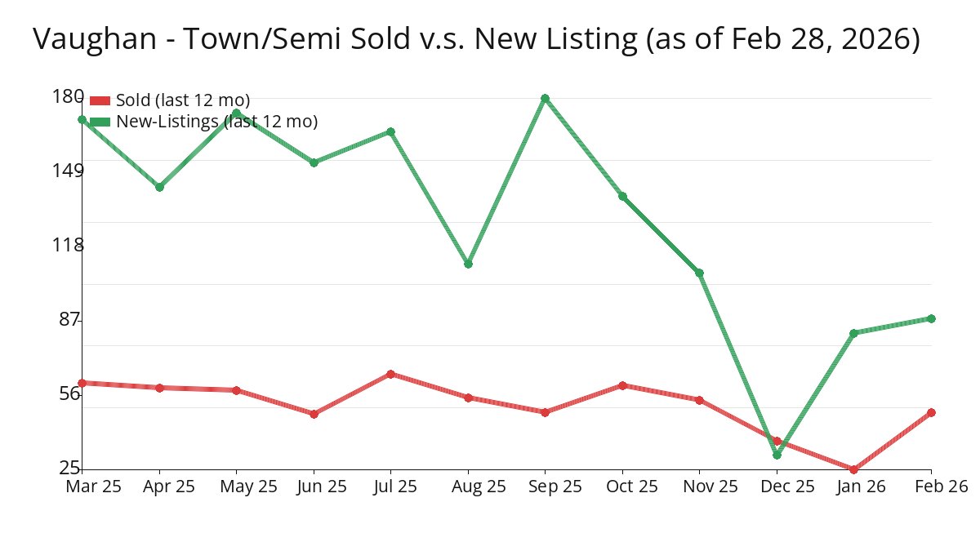
Task: Select the red Sold point at Jan 26
Action: (853, 469)
